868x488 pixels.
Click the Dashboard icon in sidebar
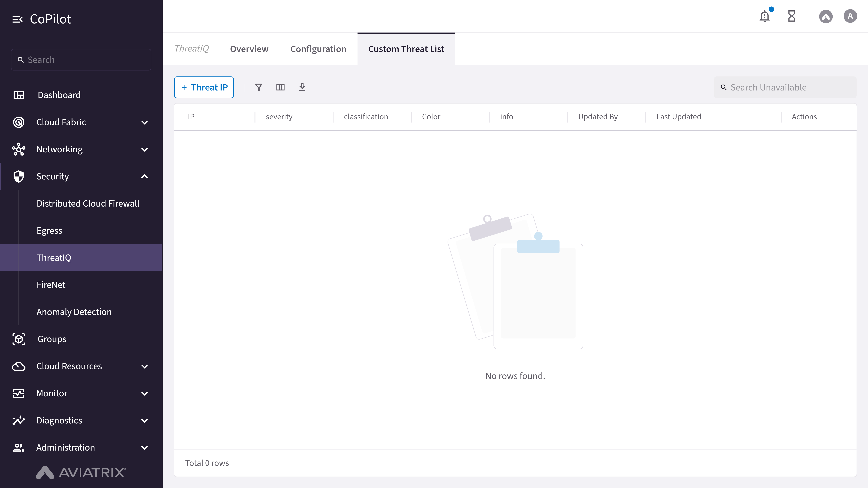18,95
